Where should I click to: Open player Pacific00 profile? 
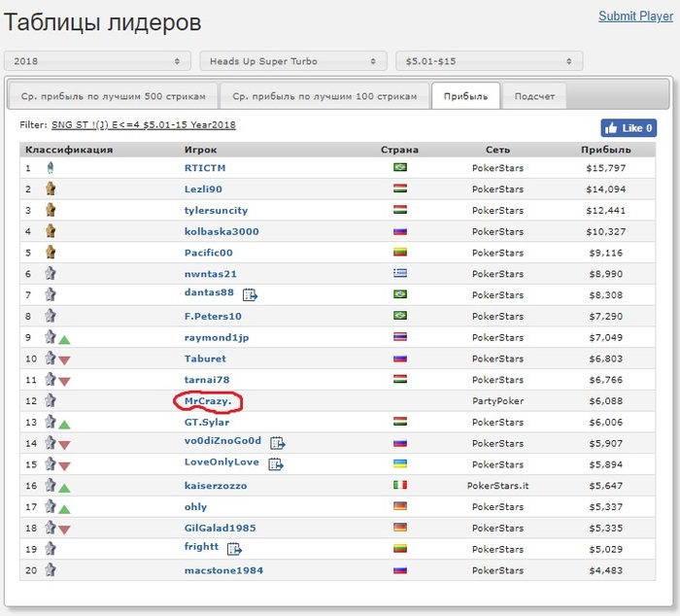pyautogui.click(x=209, y=253)
